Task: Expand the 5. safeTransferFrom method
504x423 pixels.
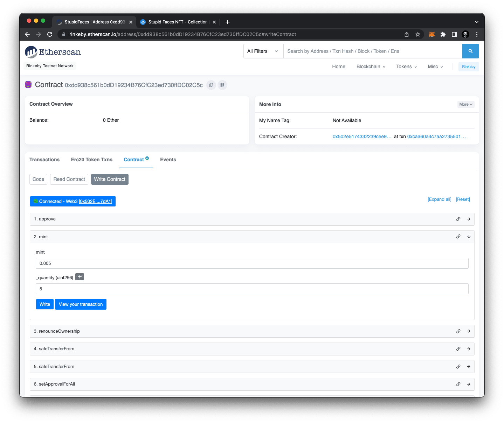Action: point(469,367)
